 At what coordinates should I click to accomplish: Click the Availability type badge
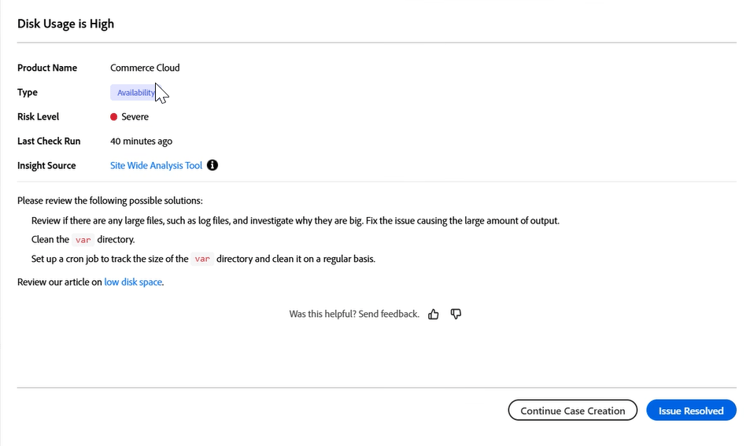(134, 92)
